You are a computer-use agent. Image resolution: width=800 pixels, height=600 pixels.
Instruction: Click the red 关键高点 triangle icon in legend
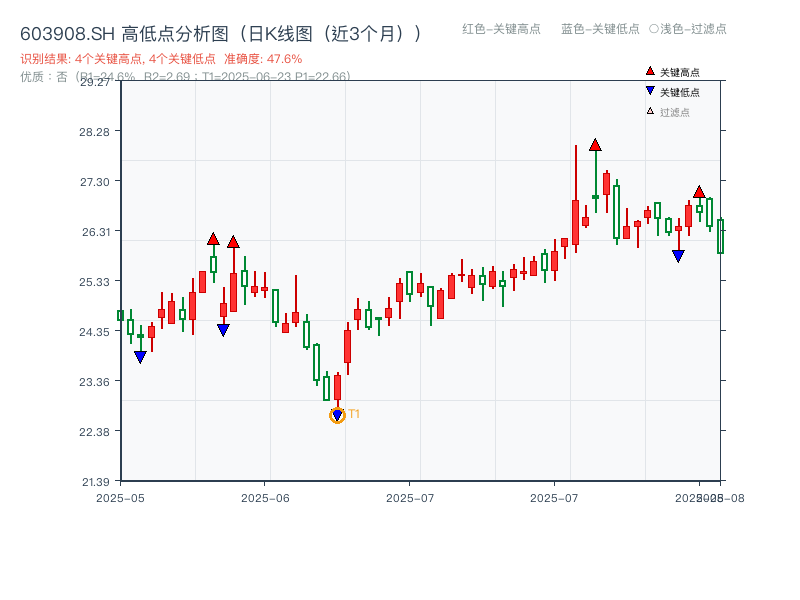(648, 71)
